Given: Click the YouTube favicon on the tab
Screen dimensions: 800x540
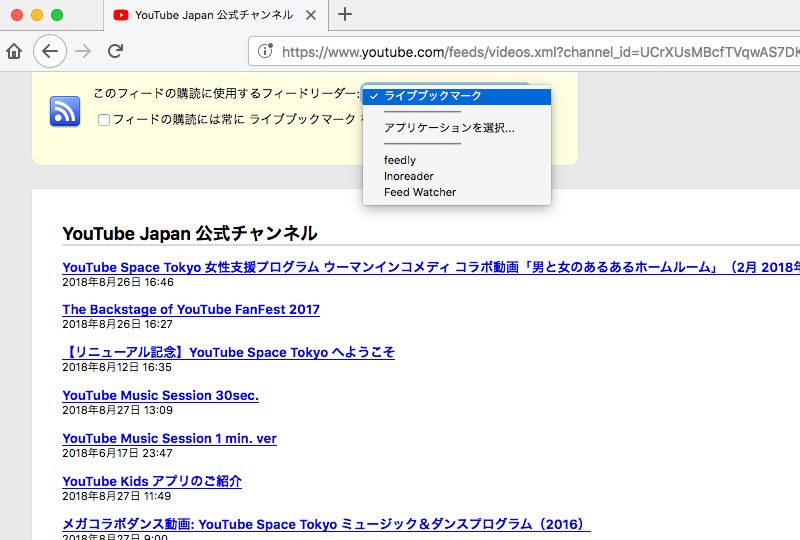Looking at the screenshot, I should [x=121, y=15].
